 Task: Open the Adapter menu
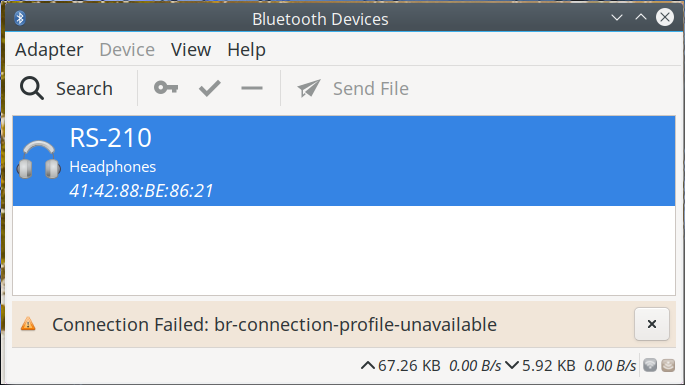tap(49, 49)
